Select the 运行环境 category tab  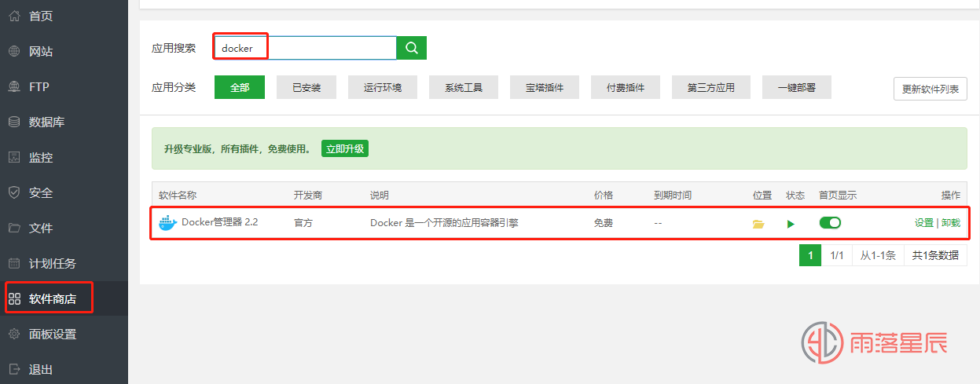(x=383, y=87)
